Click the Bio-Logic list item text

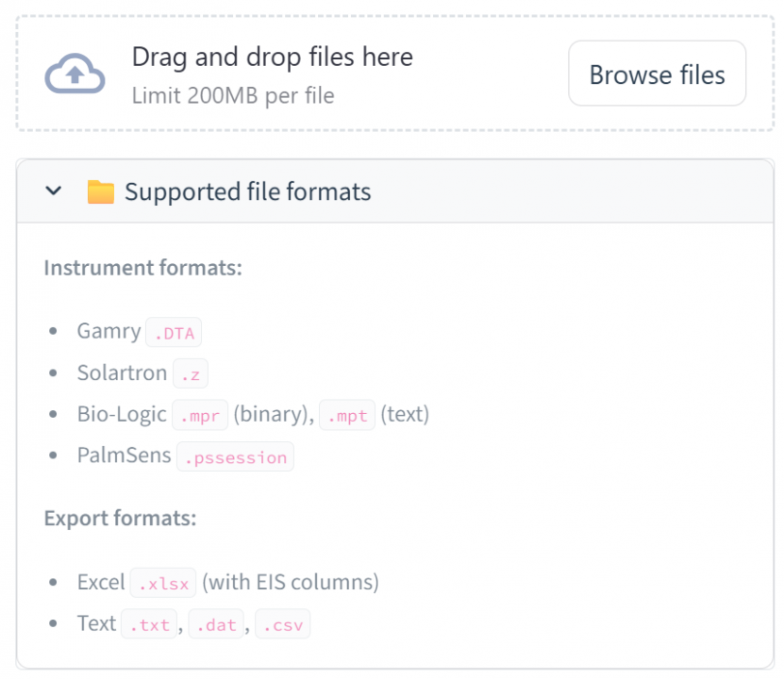click(x=122, y=415)
